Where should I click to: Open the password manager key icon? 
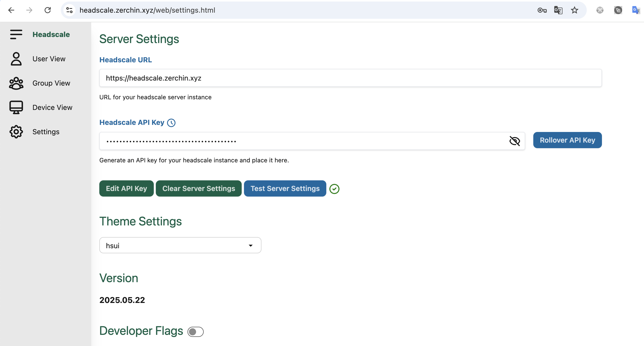click(x=542, y=10)
